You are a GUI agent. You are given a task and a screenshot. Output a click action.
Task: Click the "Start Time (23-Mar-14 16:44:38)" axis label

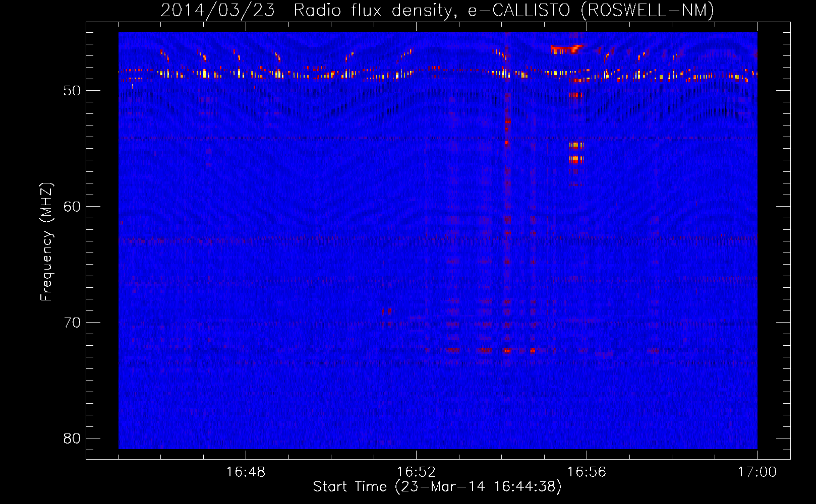coord(437,487)
